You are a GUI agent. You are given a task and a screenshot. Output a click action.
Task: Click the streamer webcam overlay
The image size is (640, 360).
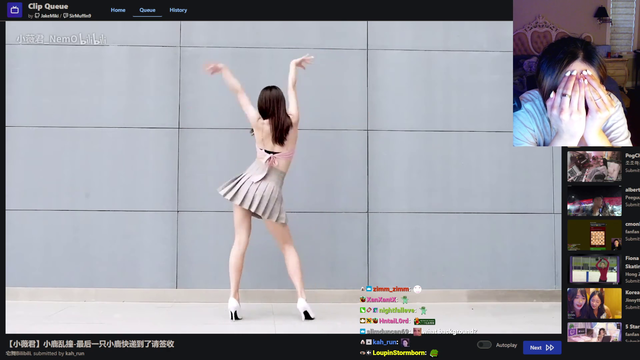click(576, 73)
